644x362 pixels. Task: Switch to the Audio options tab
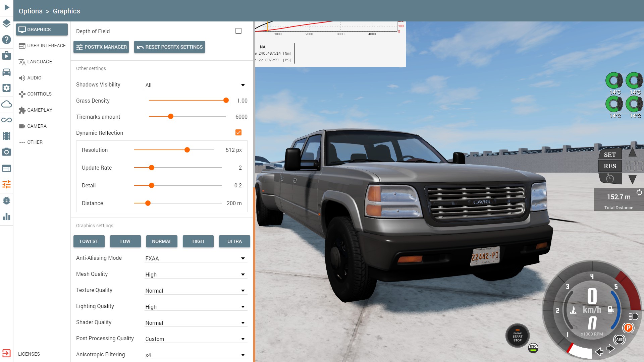(34, 78)
